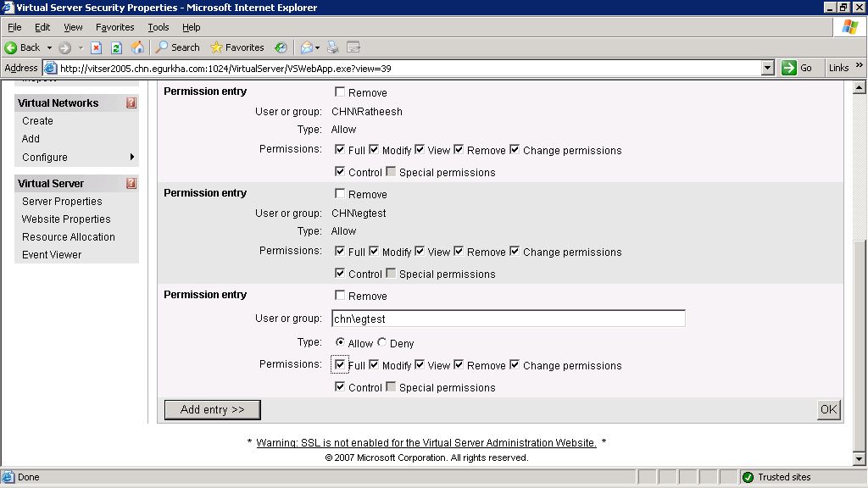Toggle View permission for CHN\Ratheesh
Screen dimensions: 868x488
pos(420,149)
